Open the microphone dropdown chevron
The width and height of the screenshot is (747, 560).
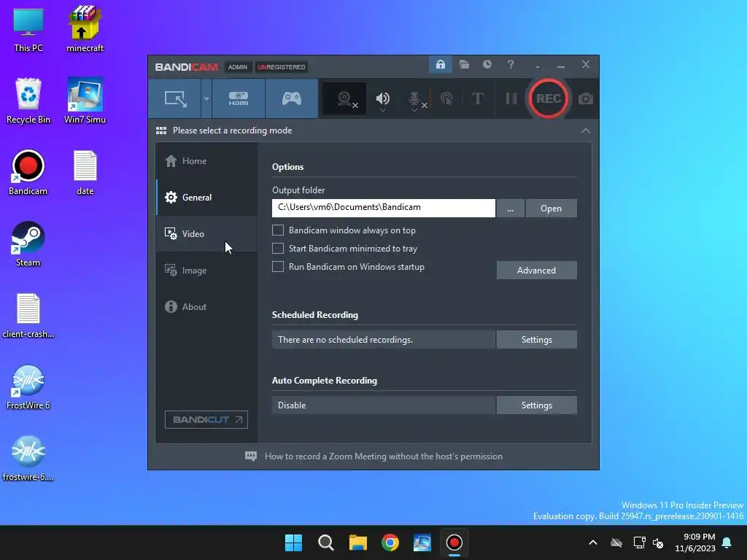(x=414, y=110)
